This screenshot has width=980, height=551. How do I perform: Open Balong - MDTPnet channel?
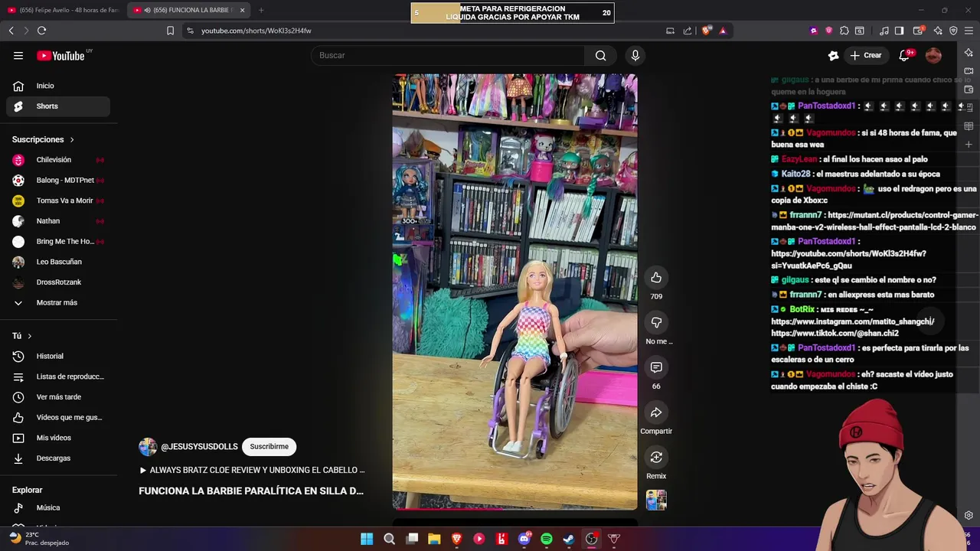pyautogui.click(x=58, y=180)
